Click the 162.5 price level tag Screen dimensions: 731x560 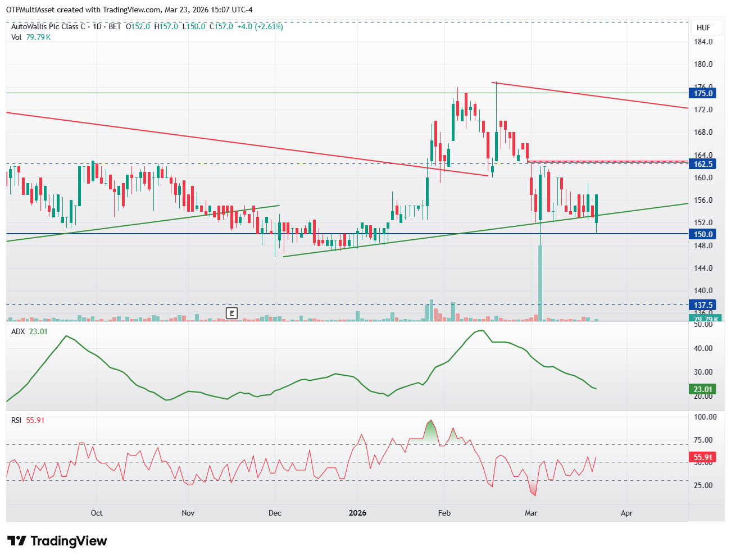point(703,164)
